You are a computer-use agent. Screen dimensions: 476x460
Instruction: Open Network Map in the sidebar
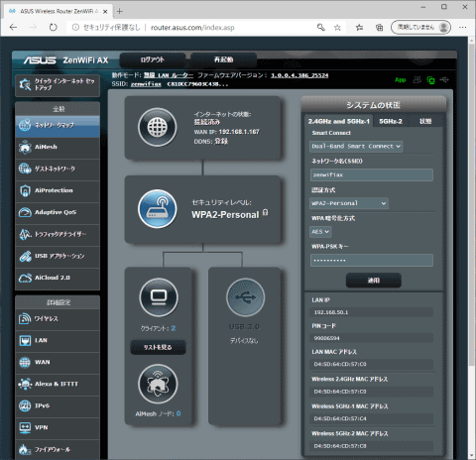(x=58, y=125)
